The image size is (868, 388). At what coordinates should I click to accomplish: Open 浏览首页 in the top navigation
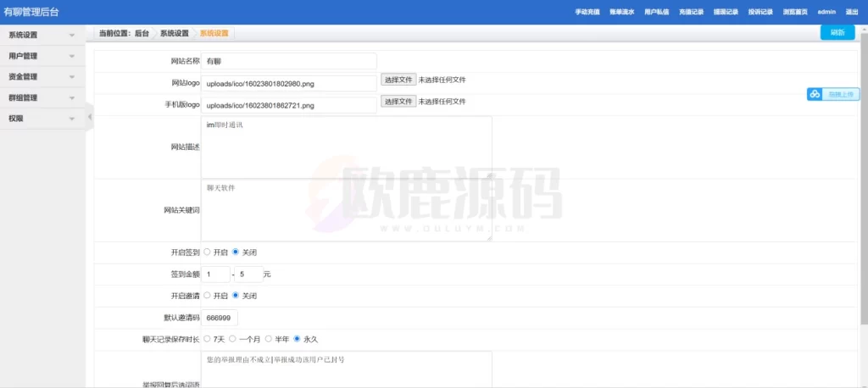pyautogui.click(x=795, y=12)
